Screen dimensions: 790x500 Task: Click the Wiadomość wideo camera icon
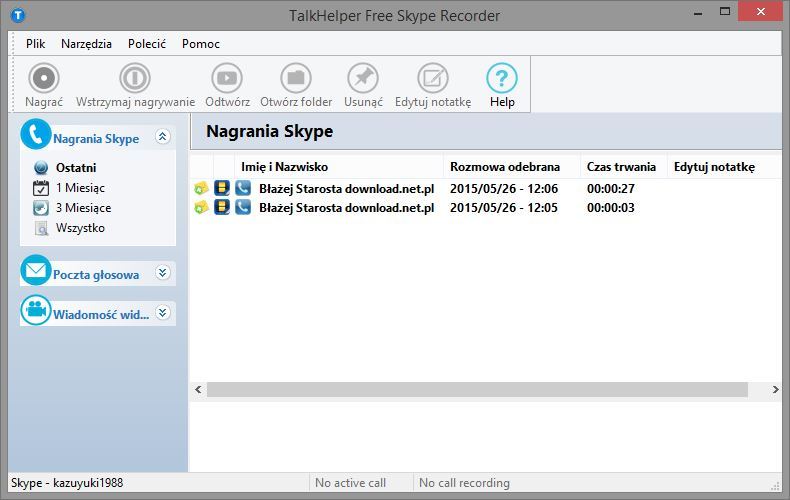(36, 310)
